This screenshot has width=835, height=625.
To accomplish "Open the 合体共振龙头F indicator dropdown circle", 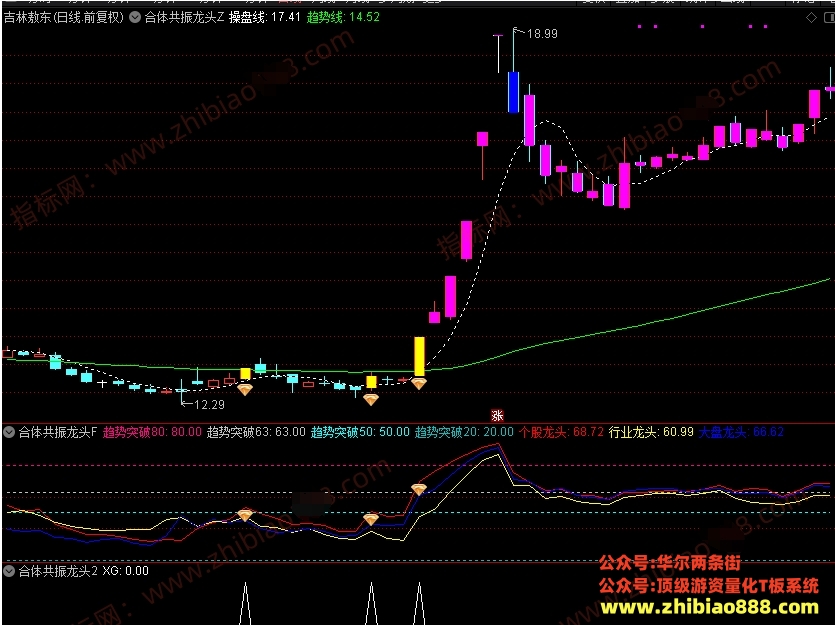I will (x=9, y=432).
